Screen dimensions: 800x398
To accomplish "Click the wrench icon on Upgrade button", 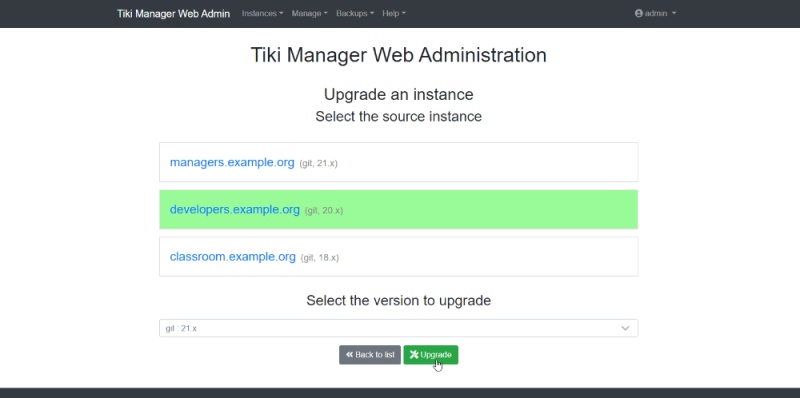I will tap(414, 355).
